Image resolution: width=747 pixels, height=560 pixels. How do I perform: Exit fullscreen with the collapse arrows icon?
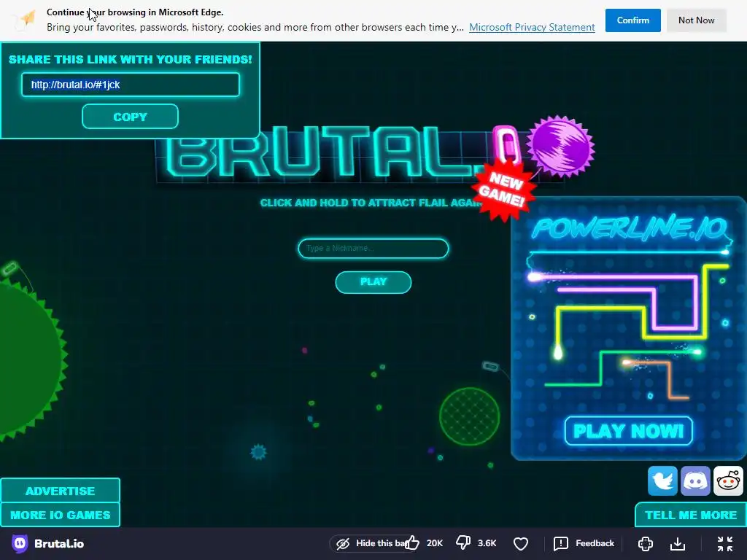coord(725,543)
